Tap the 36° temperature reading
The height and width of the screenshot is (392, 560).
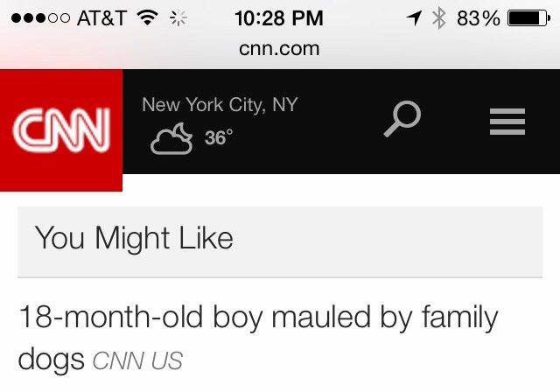(x=219, y=138)
